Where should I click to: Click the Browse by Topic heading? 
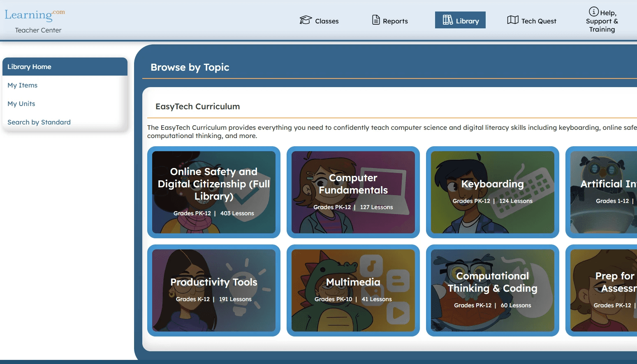click(x=190, y=67)
